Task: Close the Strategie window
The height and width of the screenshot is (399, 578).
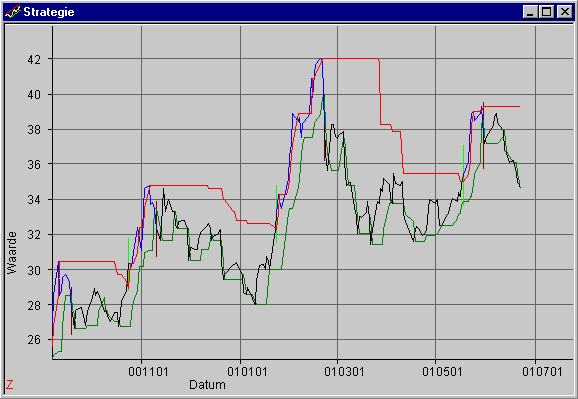Action: click(x=564, y=12)
